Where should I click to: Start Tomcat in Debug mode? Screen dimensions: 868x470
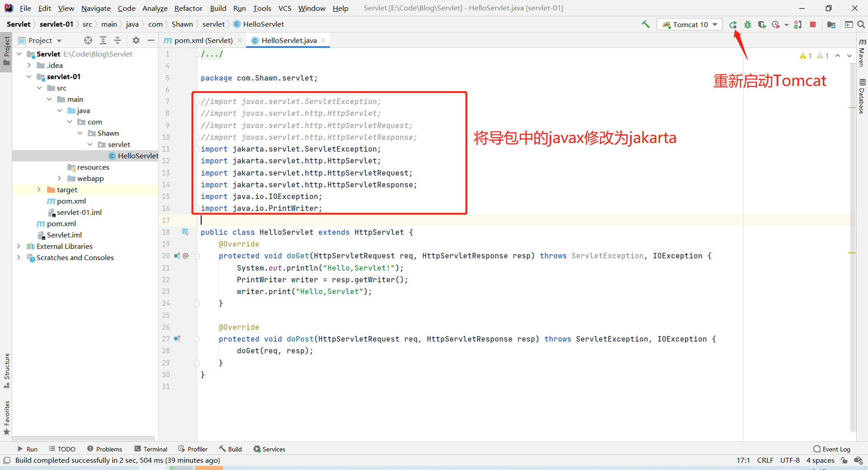(x=747, y=24)
